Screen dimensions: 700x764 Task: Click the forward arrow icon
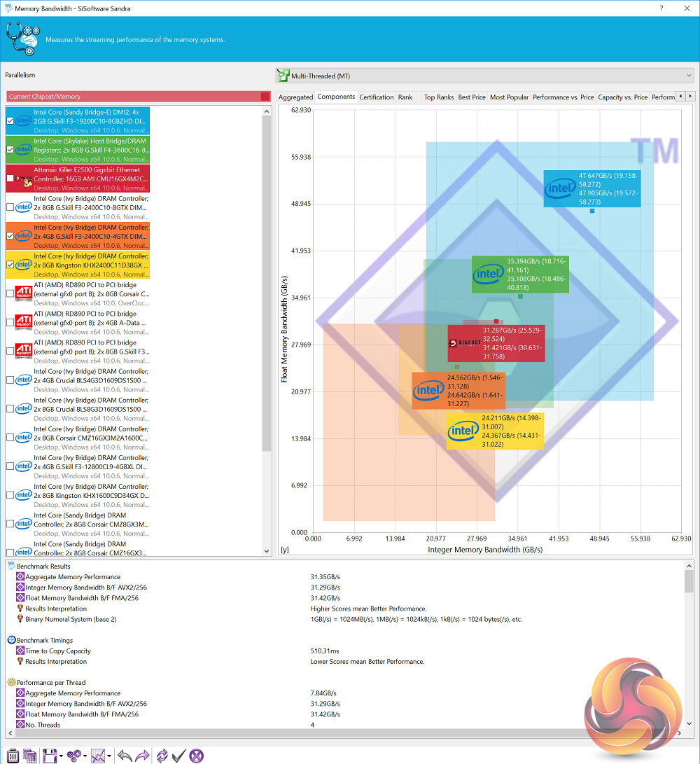(x=142, y=756)
